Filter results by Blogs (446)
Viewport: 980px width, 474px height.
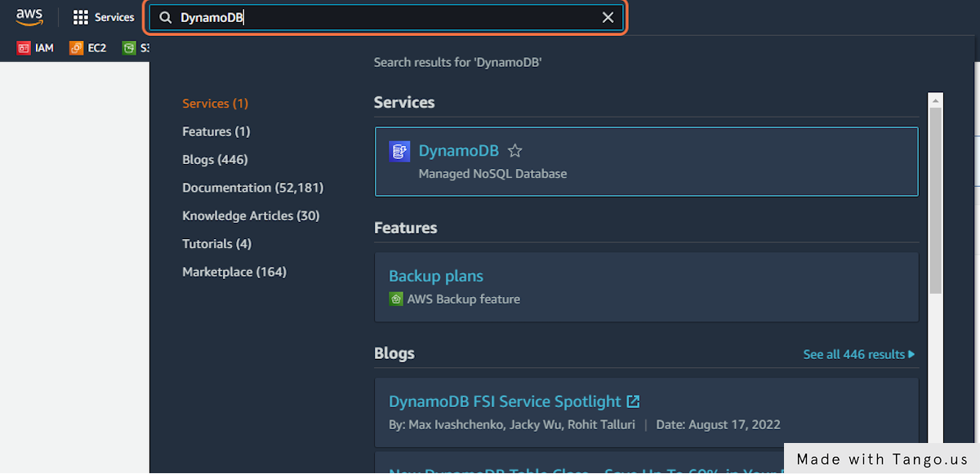tap(215, 160)
